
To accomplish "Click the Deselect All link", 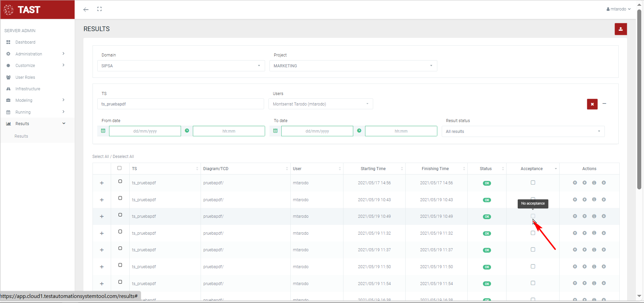I will pyautogui.click(x=123, y=157).
